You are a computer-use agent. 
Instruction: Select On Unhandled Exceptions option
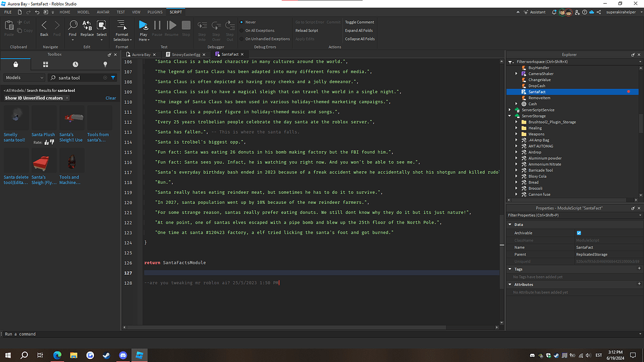coord(264,39)
